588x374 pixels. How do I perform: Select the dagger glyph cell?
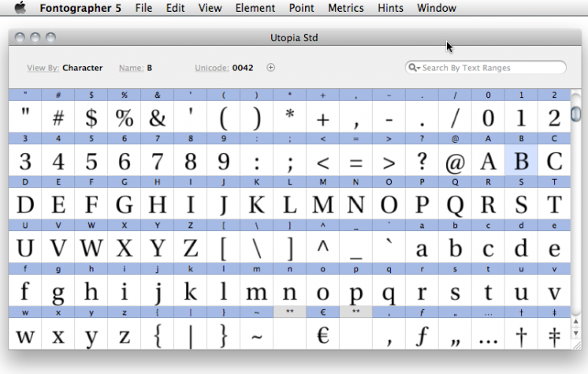[521, 334]
